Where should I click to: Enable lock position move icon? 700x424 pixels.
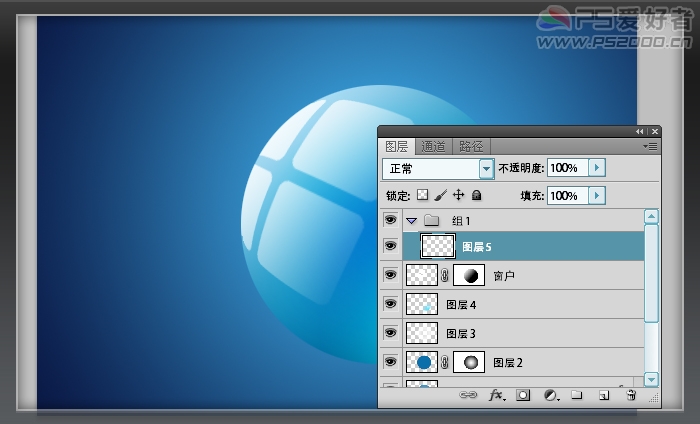(x=458, y=195)
